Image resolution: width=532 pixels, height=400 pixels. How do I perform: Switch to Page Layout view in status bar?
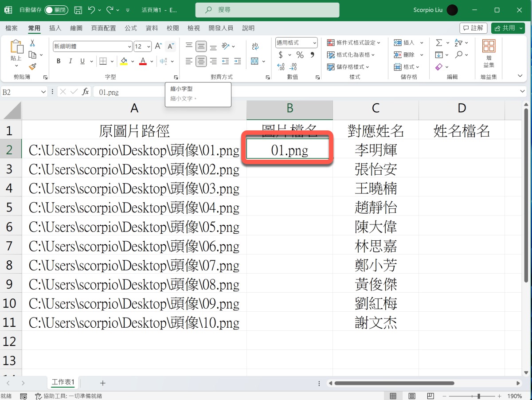click(412, 396)
